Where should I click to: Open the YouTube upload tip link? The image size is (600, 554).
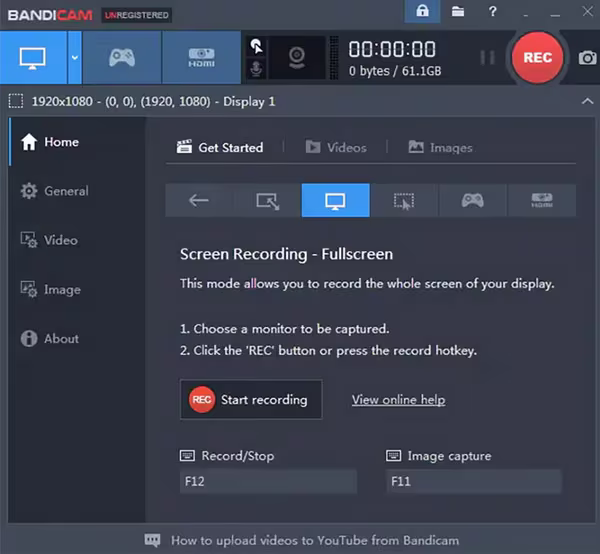[315, 540]
